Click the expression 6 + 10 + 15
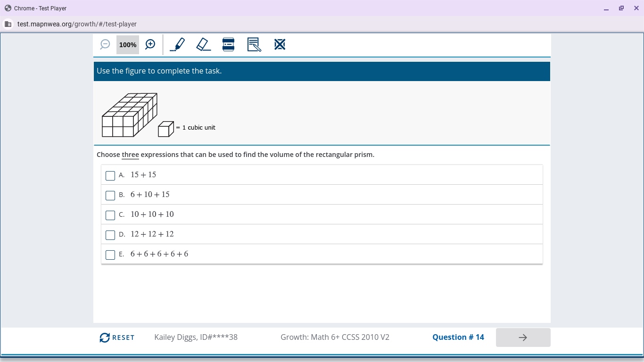 tap(150, 195)
